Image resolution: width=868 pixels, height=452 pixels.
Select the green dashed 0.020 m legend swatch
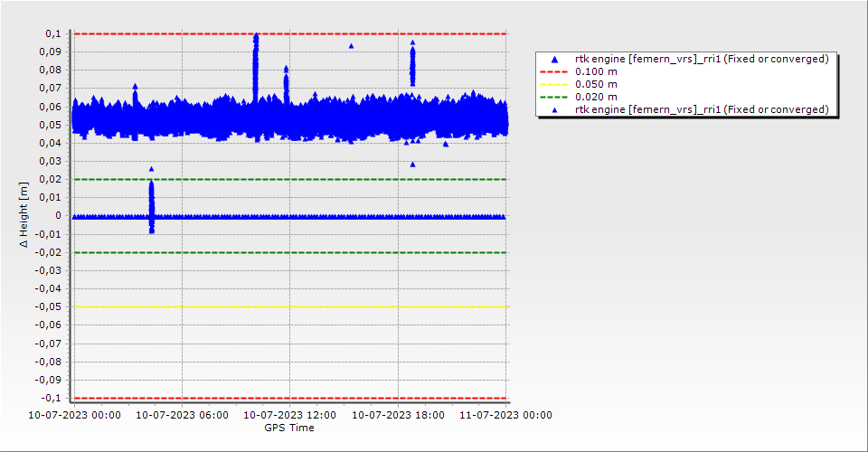pos(555,97)
